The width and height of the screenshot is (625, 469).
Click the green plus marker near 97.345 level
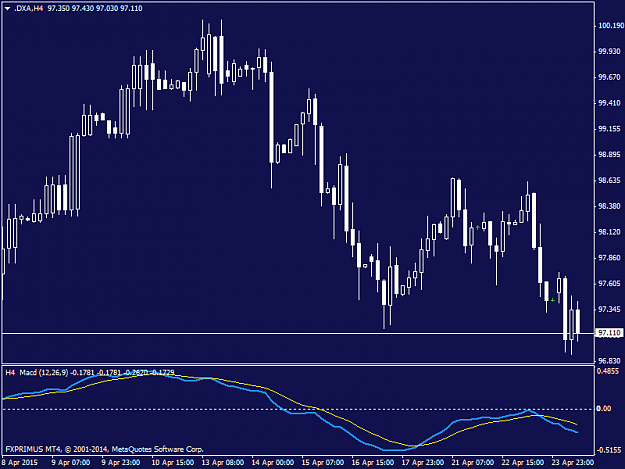click(x=553, y=300)
